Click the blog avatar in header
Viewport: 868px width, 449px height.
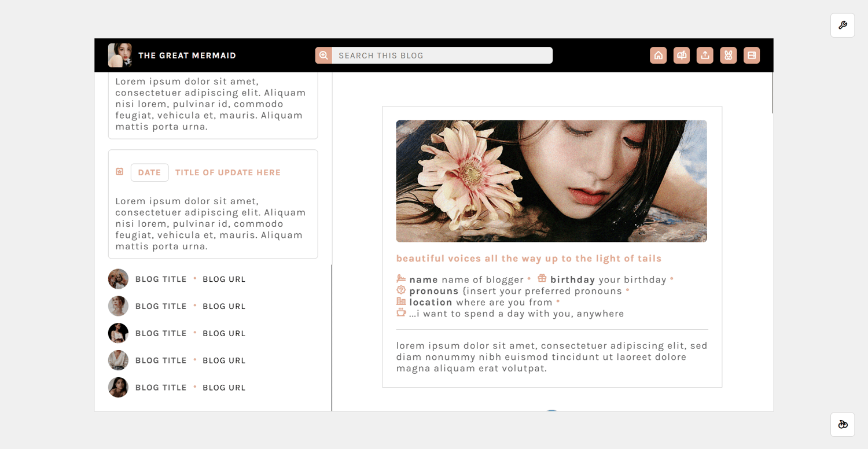pos(120,56)
